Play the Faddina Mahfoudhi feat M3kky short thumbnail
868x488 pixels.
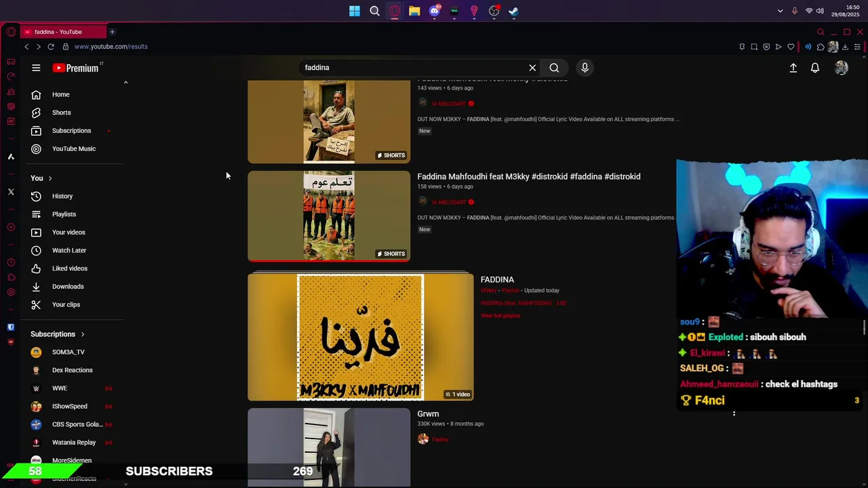click(x=329, y=216)
